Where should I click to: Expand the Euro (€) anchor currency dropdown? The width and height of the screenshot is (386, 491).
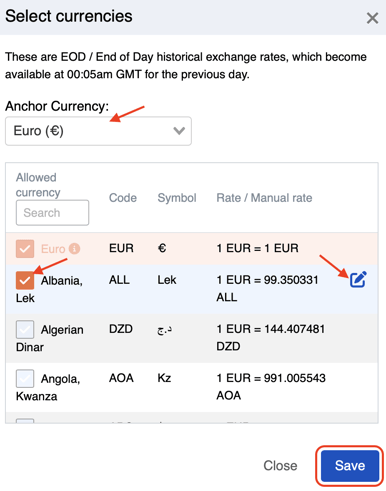click(98, 131)
